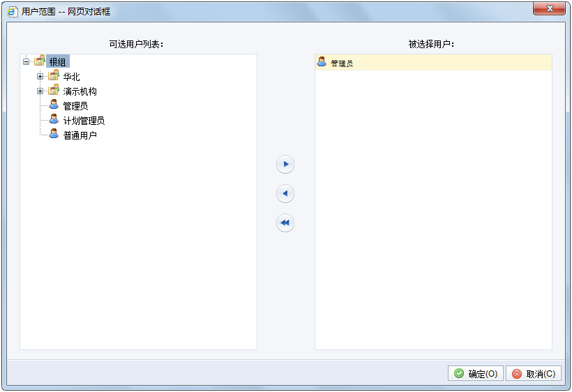Screen dimensions: 572x392
Task: Select 计划管理员 in the tree
Action: 84,121
